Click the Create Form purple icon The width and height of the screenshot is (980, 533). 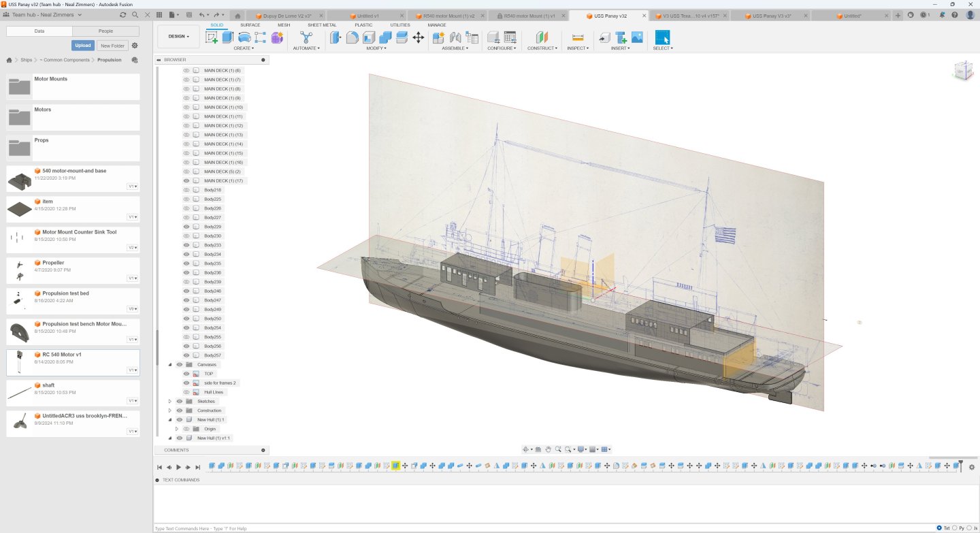[x=277, y=38]
